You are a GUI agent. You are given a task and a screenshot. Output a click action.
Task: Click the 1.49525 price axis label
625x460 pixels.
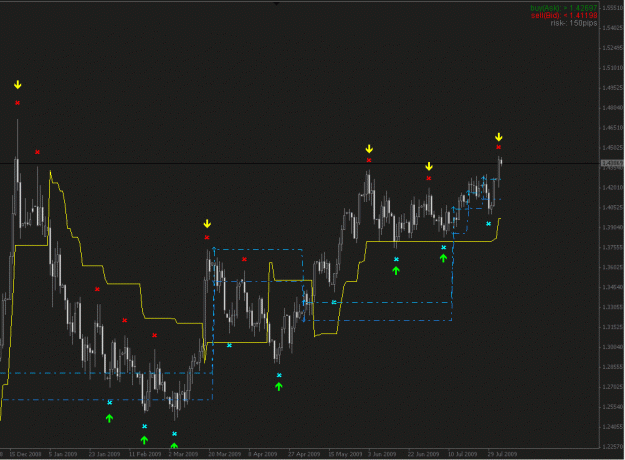[x=613, y=88]
